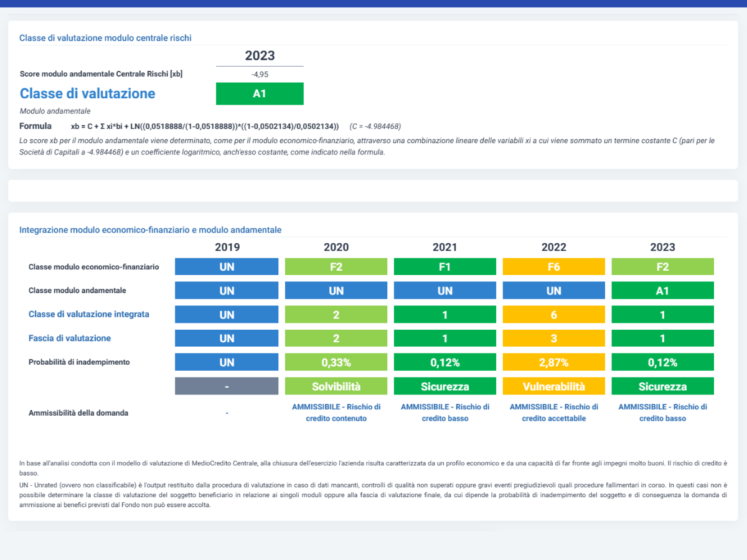Select the F1 cell for 2021
747x560 pixels.
445,267
